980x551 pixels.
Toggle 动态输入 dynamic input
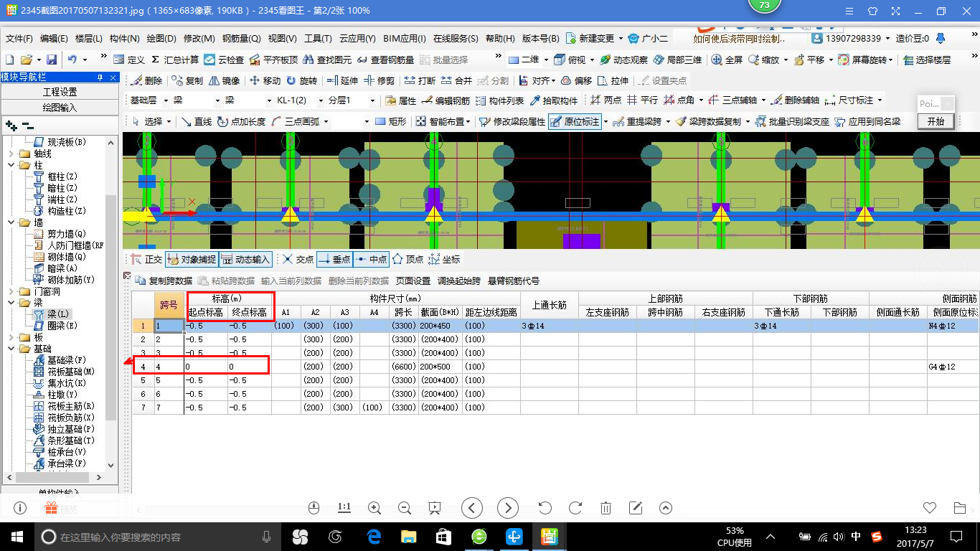[x=245, y=259]
